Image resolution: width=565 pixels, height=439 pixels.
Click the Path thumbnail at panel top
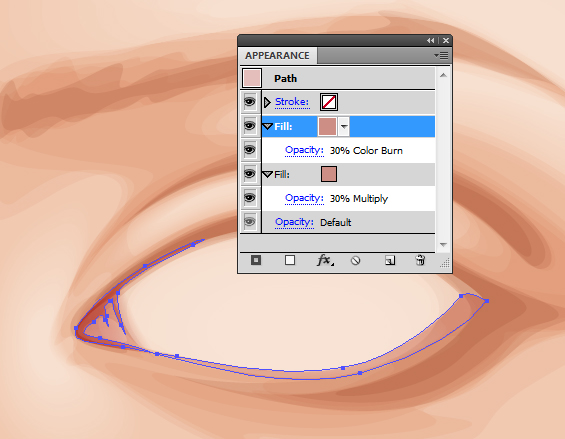tap(252, 78)
